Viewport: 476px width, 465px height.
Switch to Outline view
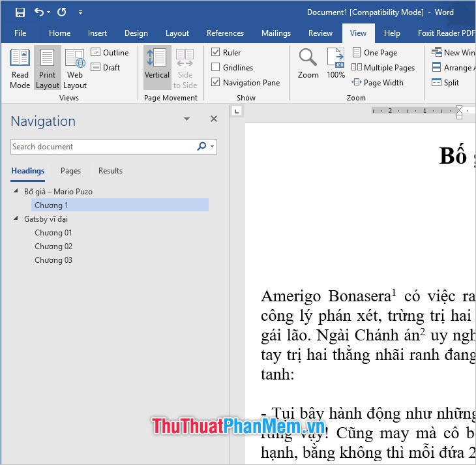(110, 53)
